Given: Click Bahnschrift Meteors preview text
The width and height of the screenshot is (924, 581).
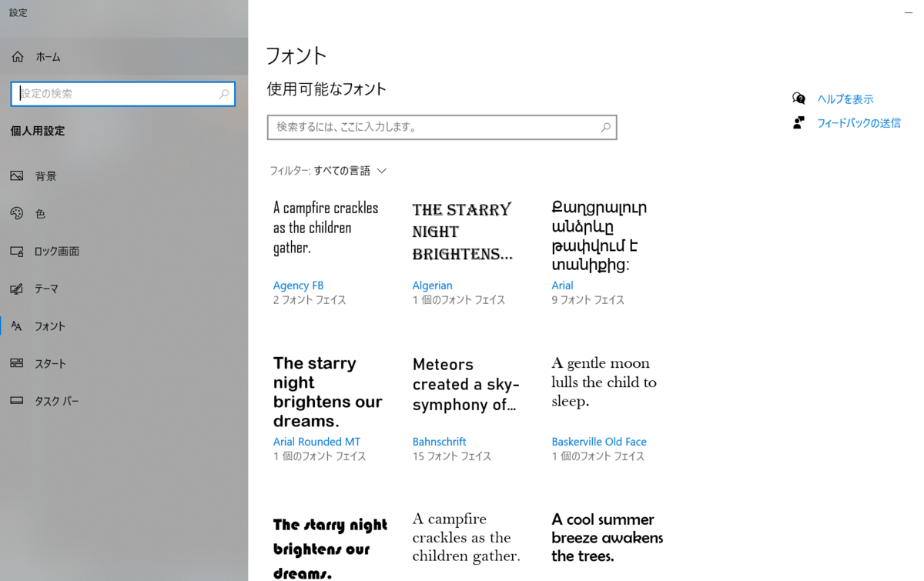Looking at the screenshot, I should 466,384.
